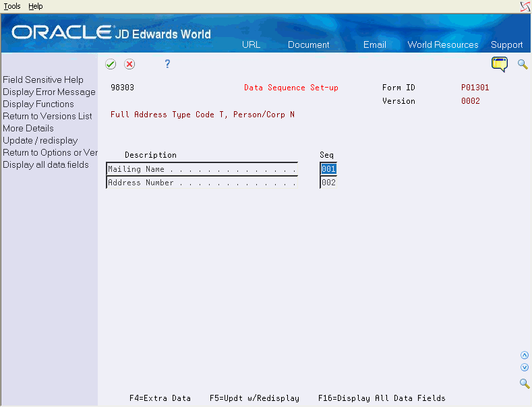Screen dimensions: 532x407
Task: Click the Mailing Name description field
Action: (202, 169)
